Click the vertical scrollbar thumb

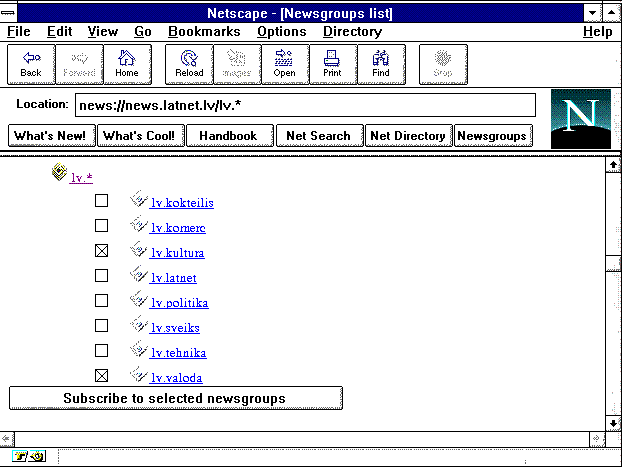[613, 263]
